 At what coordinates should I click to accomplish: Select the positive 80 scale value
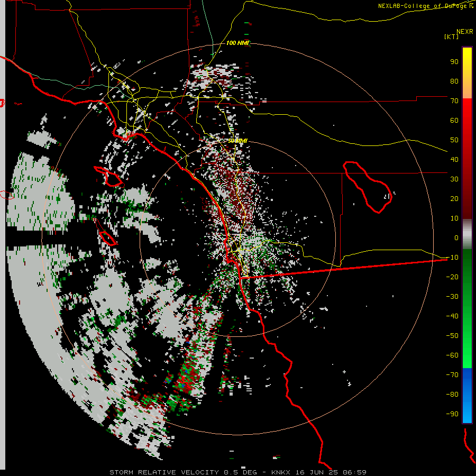(x=454, y=81)
